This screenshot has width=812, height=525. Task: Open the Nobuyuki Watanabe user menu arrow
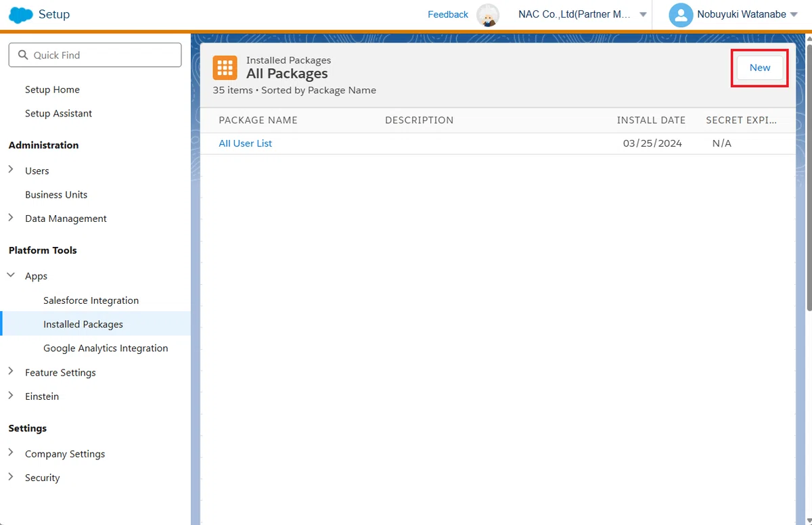tap(794, 14)
